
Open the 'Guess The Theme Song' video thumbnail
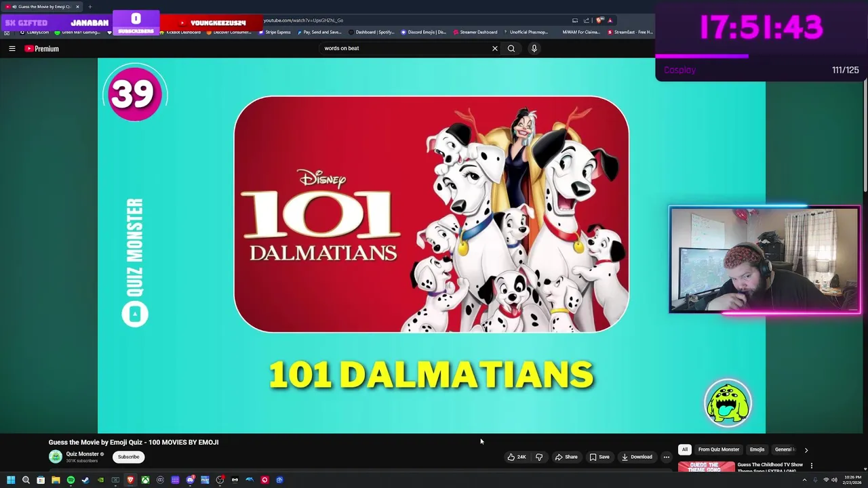tap(706, 467)
